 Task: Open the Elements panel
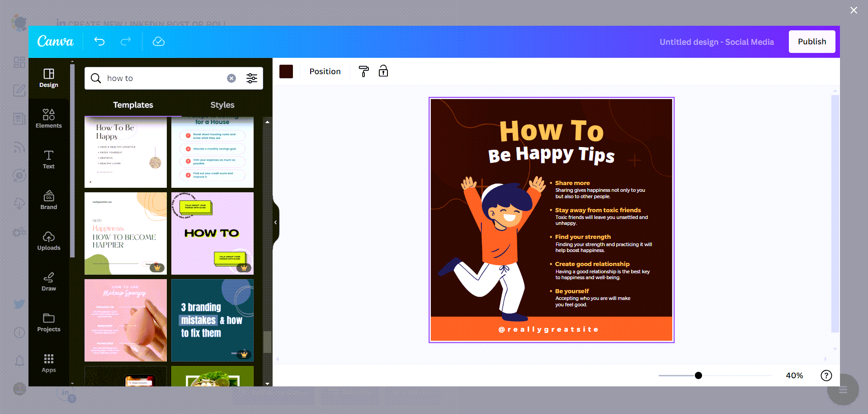click(x=48, y=119)
